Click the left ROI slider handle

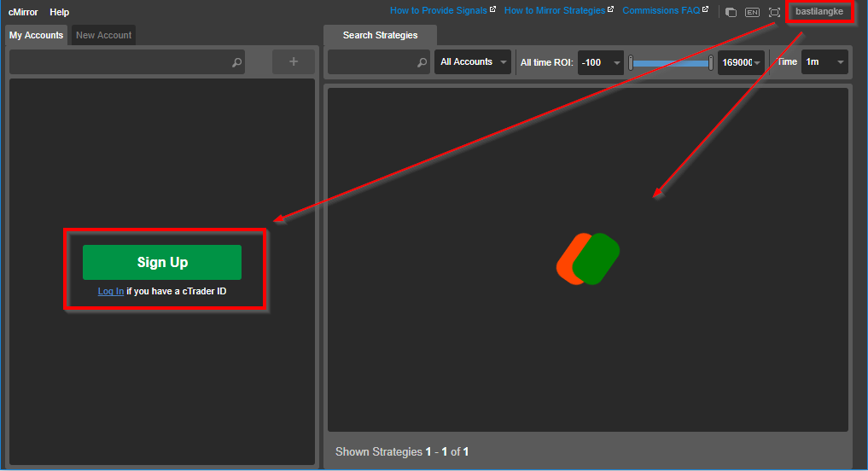(x=631, y=63)
